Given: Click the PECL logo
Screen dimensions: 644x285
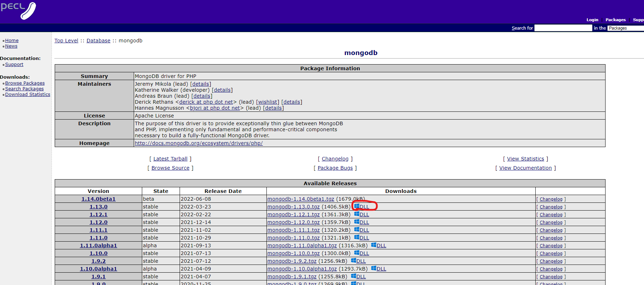Looking at the screenshot, I should pos(18,11).
